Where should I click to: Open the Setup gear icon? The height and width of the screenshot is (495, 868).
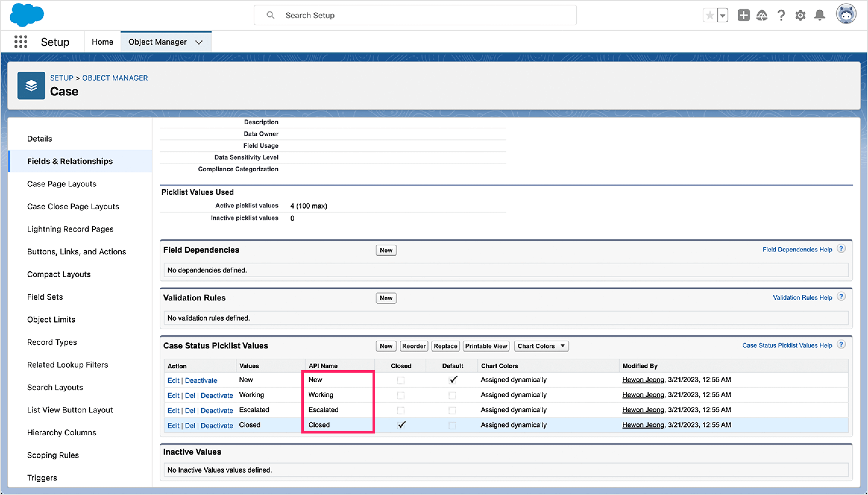(x=800, y=15)
